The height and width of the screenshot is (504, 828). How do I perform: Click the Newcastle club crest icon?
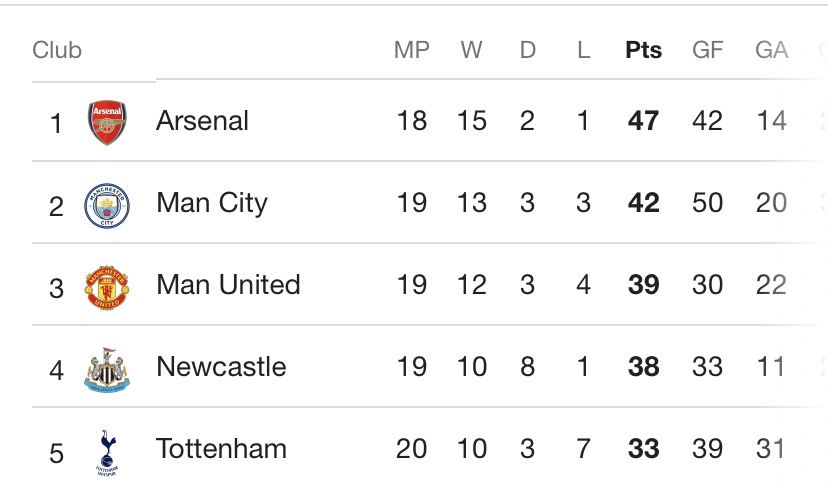106,369
